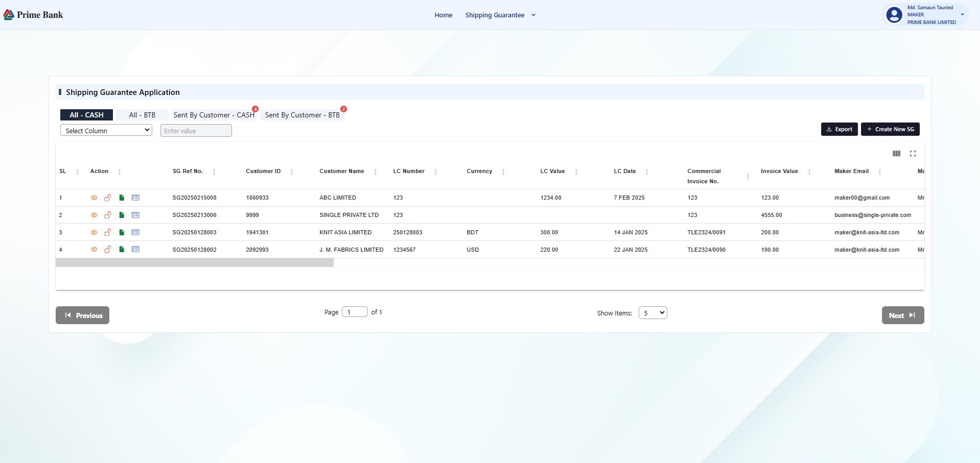
Task: Click the user avatar icon in header
Action: coord(894,15)
